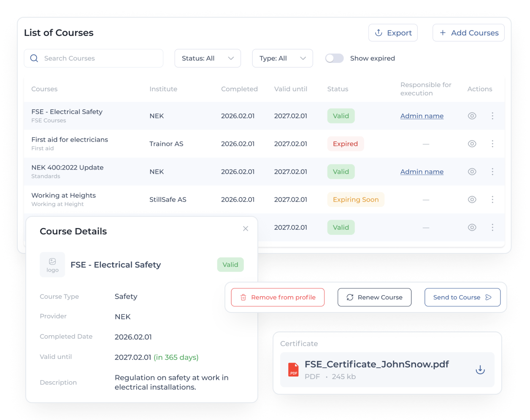Open actions menu for Working at Heights
The width and height of the screenshot is (530, 420).
coord(492,199)
